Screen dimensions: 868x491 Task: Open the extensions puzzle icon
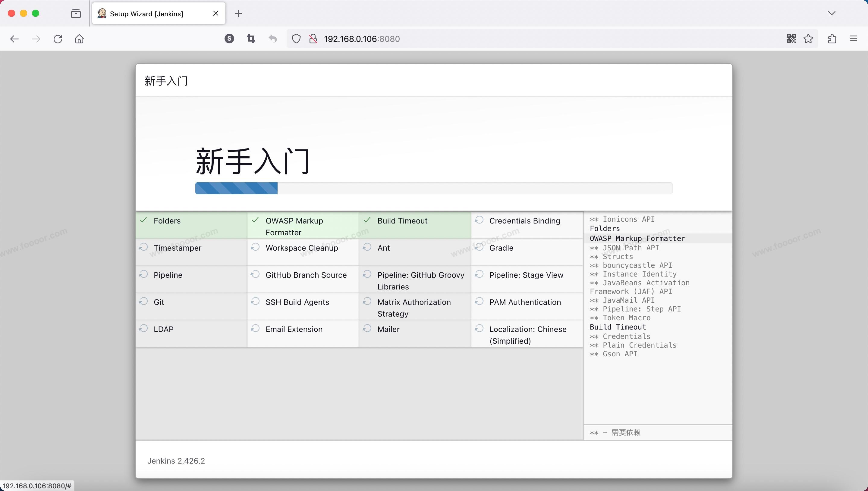832,39
